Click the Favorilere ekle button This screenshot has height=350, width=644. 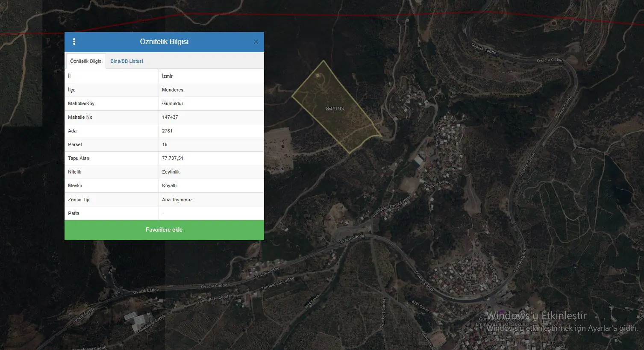pyautogui.click(x=164, y=230)
